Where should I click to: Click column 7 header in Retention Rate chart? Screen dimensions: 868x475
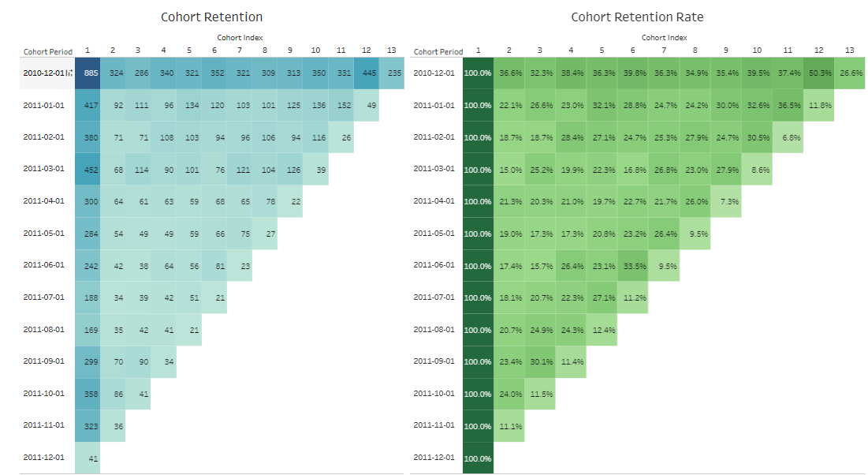click(664, 51)
